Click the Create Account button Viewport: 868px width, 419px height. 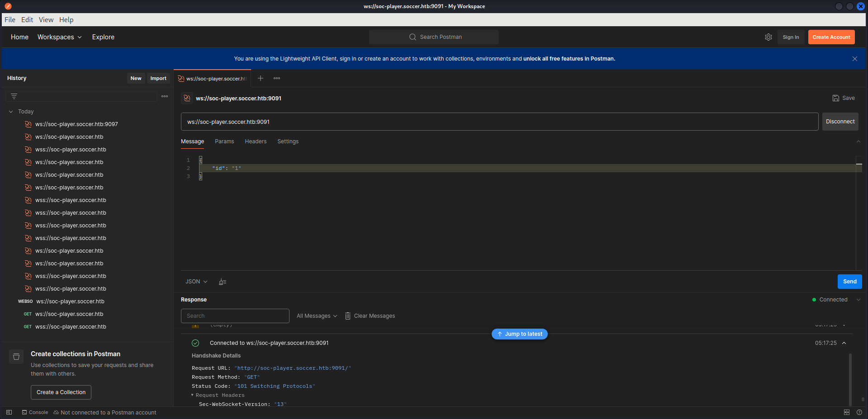pyautogui.click(x=831, y=37)
